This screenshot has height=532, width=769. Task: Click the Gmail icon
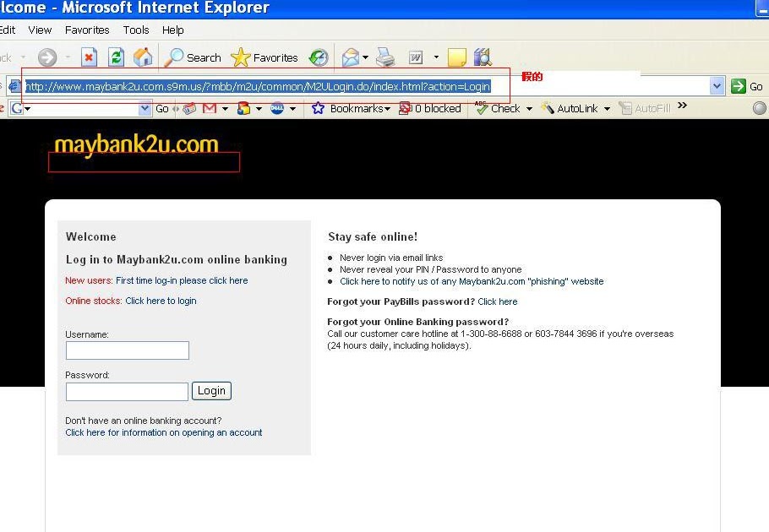click(210, 108)
